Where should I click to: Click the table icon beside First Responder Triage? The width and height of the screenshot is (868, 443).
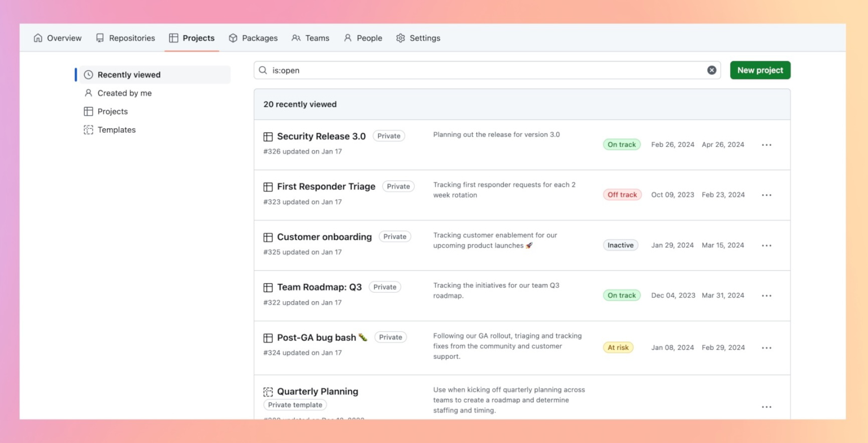coord(268,187)
